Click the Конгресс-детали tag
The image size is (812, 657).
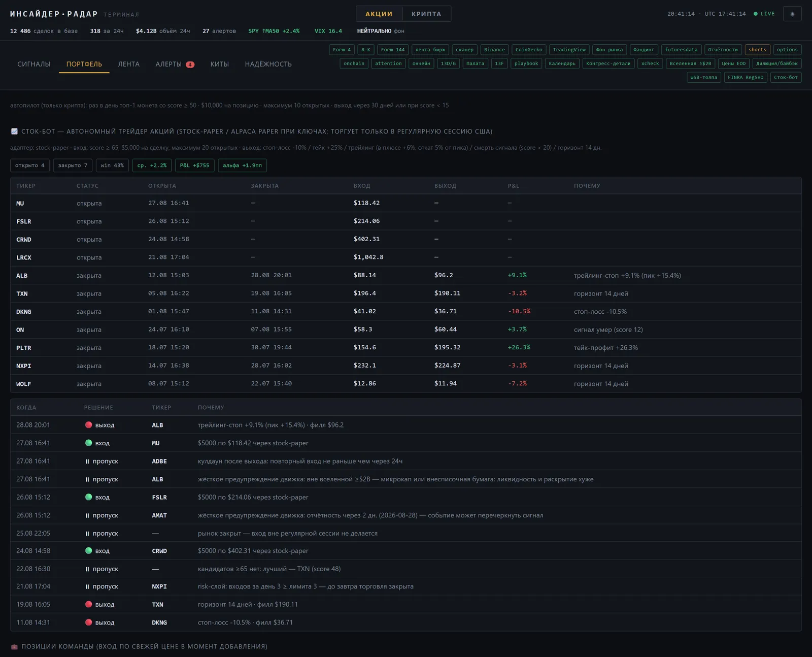coord(608,63)
